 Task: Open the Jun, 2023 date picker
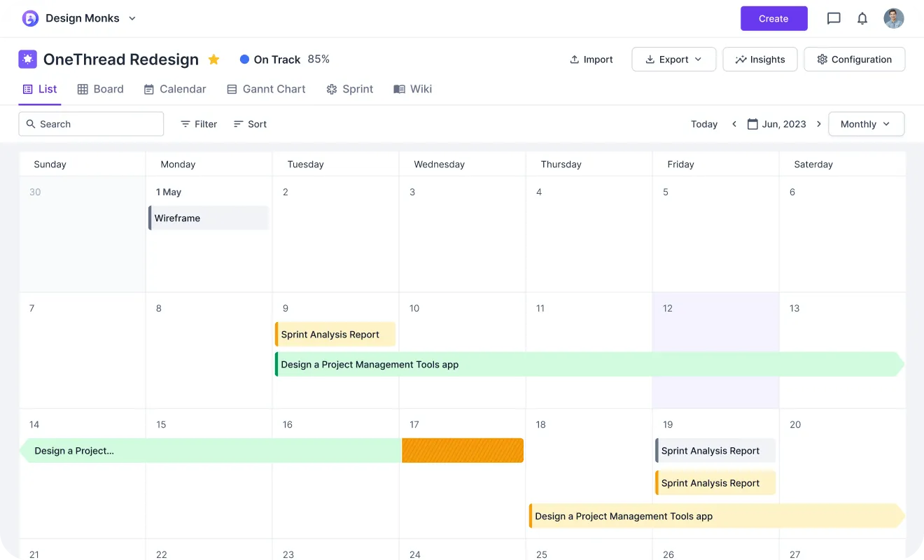777,124
